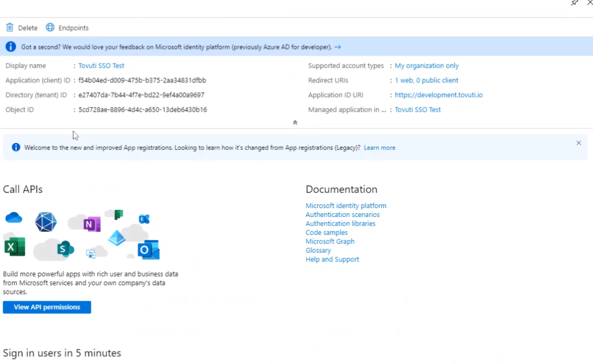Viewport: 593px width, 364px height.
Task: Collapse the essentials section with double chevron
Action: (x=295, y=123)
